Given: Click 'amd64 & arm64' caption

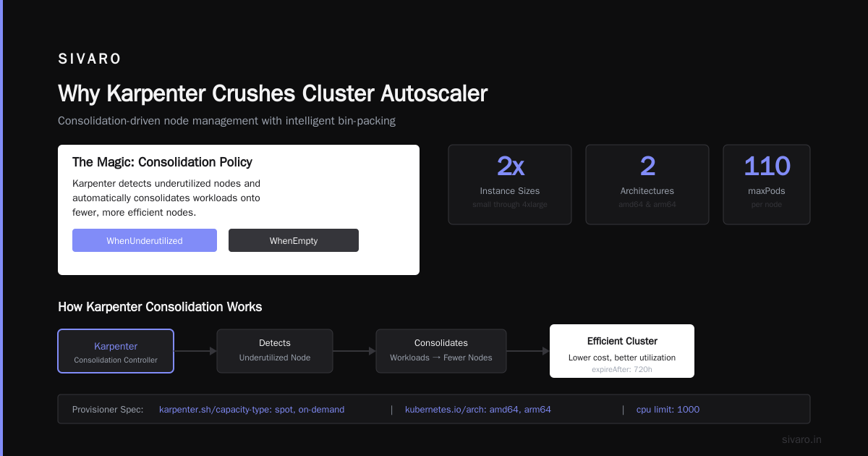Looking at the screenshot, I should click(647, 205).
